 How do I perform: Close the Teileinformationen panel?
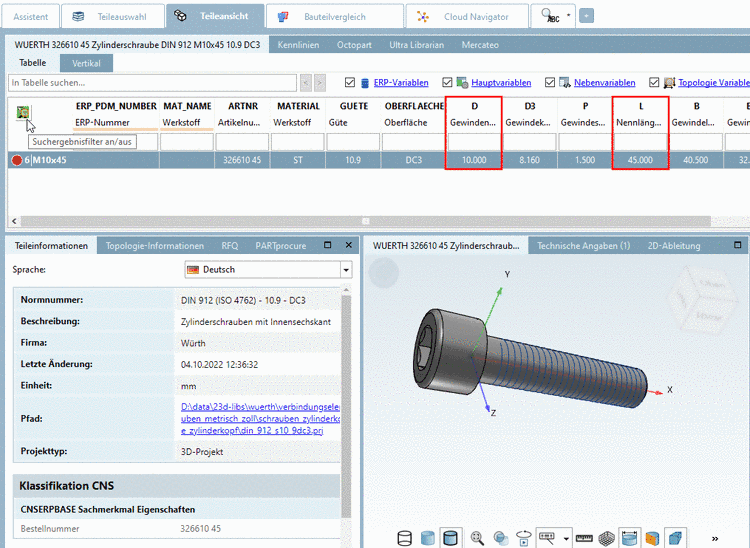(349, 245)
